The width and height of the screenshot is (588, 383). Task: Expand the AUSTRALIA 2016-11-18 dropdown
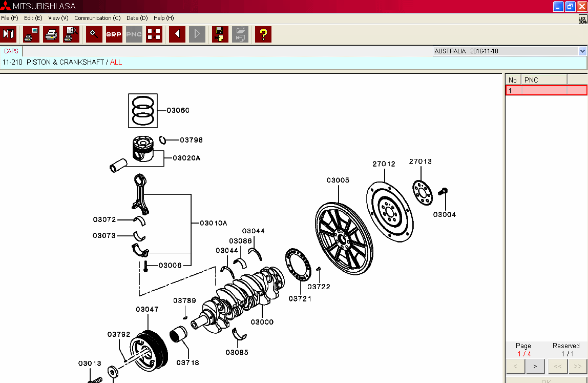click(582, 51)
